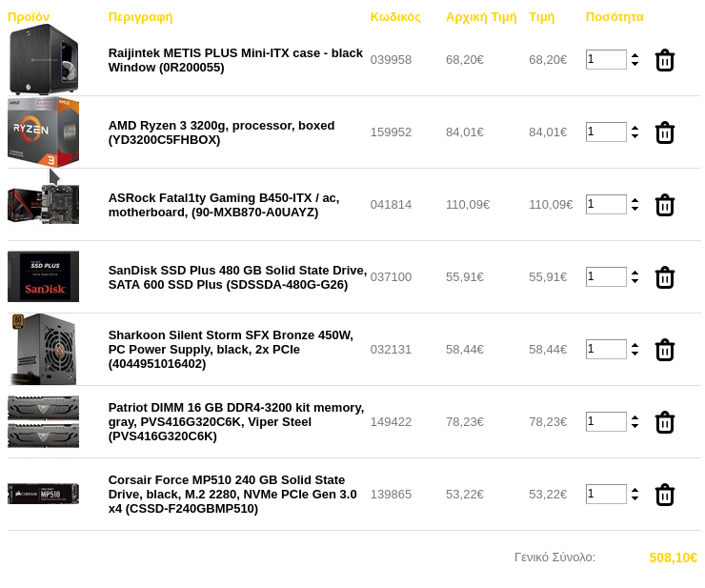Focus the quantity field for Raijintek METIS PLUS

coord(606,59)
